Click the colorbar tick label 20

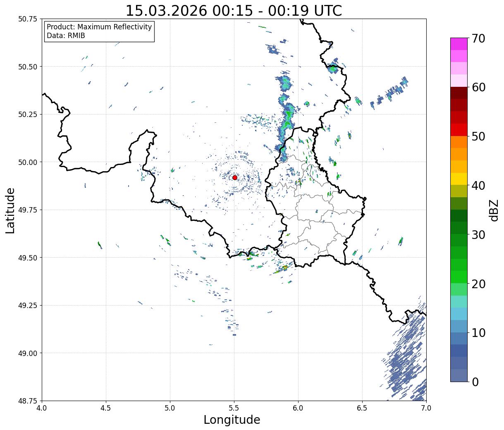[478, 284]
